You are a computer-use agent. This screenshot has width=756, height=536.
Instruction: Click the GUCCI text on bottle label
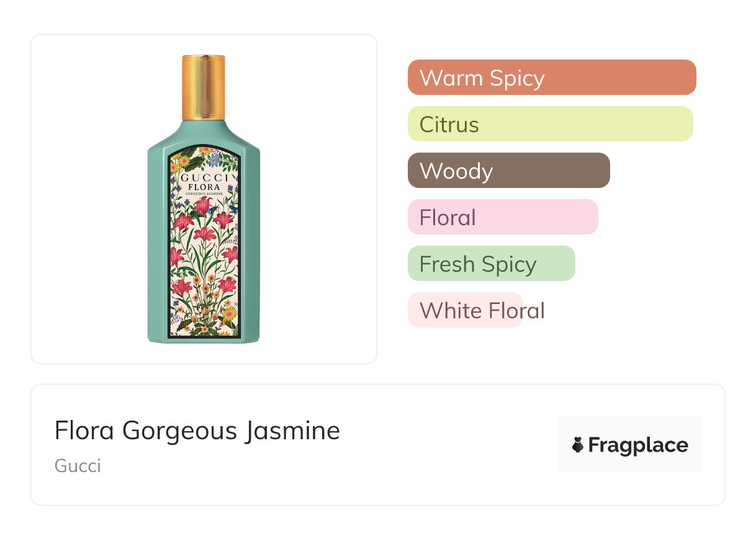204,177
